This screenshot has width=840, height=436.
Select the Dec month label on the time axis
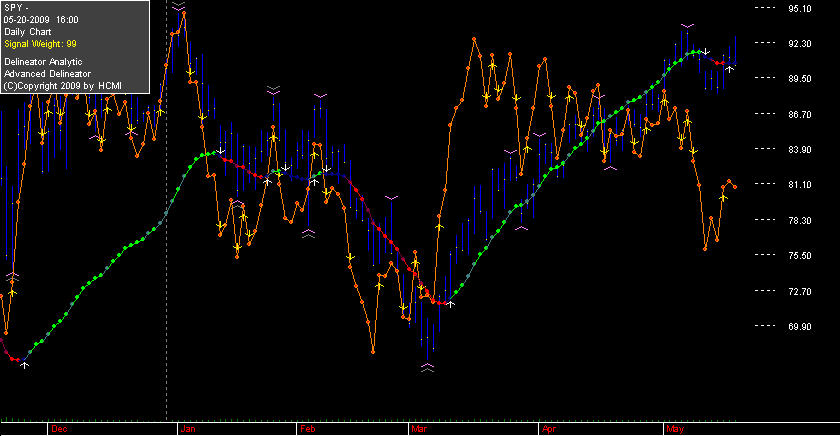pos(59,429)
